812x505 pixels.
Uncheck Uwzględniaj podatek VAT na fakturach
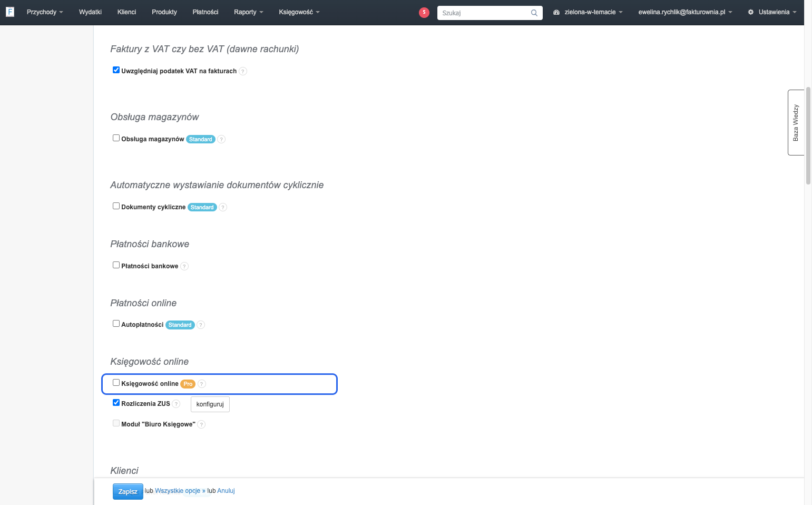click(116, 70)
